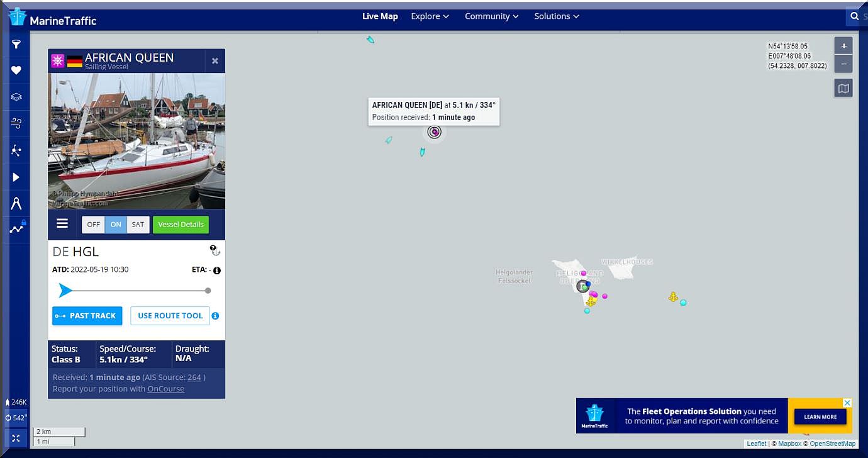Click the search magnifier icon
868x458 pixels.
click(x=854, y=16)
